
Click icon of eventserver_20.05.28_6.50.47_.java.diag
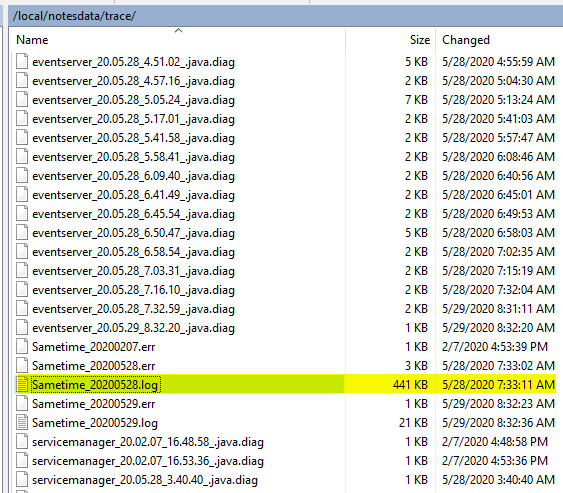pyautogui.click(x=22, y=233)
